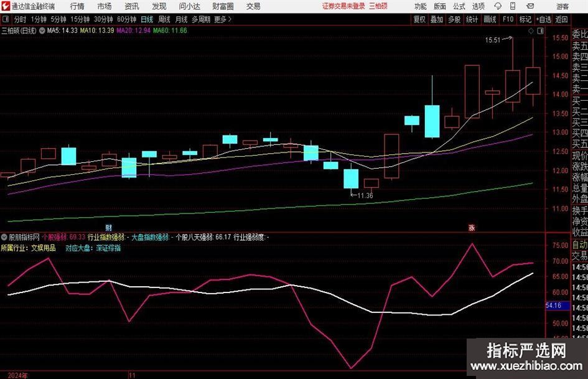Open the 发现 menu

(x=159, y=6)
